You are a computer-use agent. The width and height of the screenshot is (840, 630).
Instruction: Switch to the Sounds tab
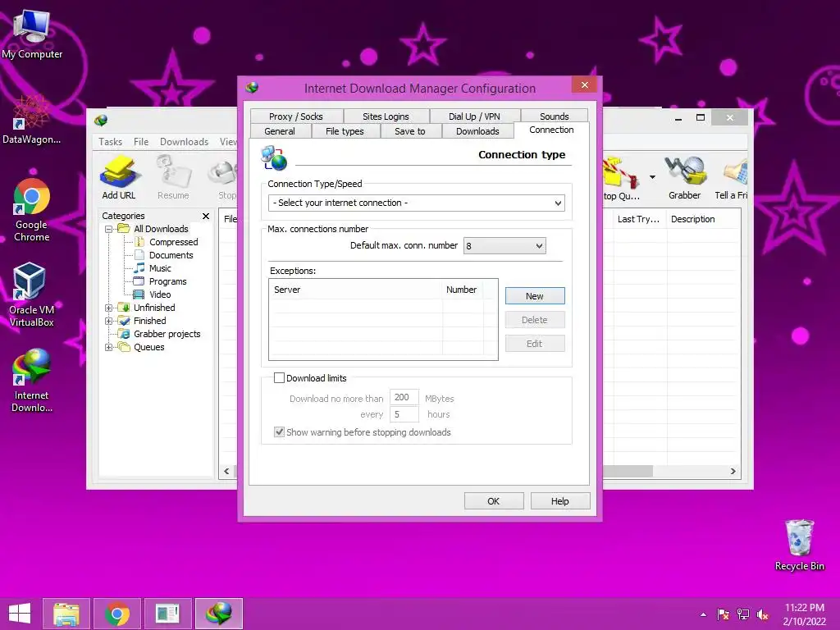(x=555, y=116)
